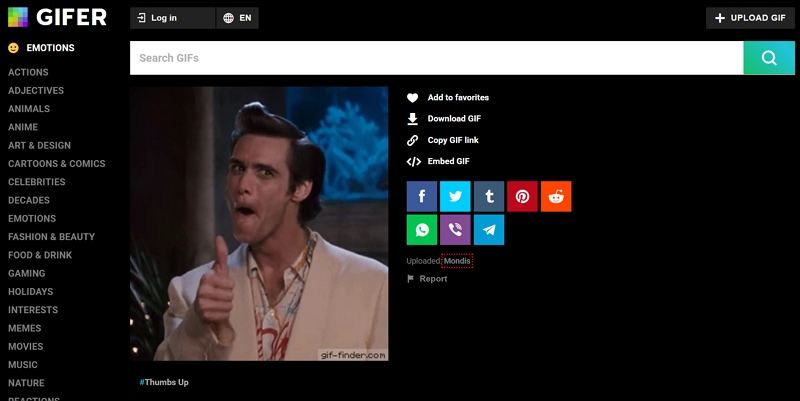
Task: Open the Fashion & Beauty category
Action: click(52, 237)
